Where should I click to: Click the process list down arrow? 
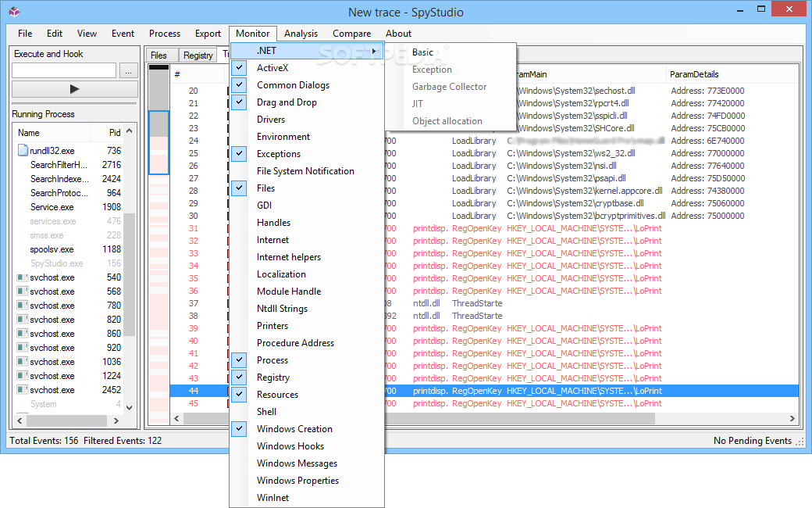(x=130, y=408)
